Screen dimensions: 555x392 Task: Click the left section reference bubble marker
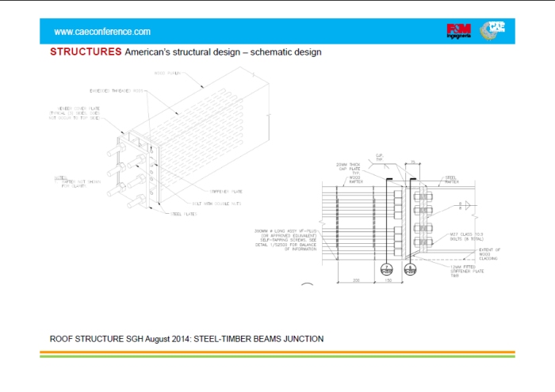[385, 268]
